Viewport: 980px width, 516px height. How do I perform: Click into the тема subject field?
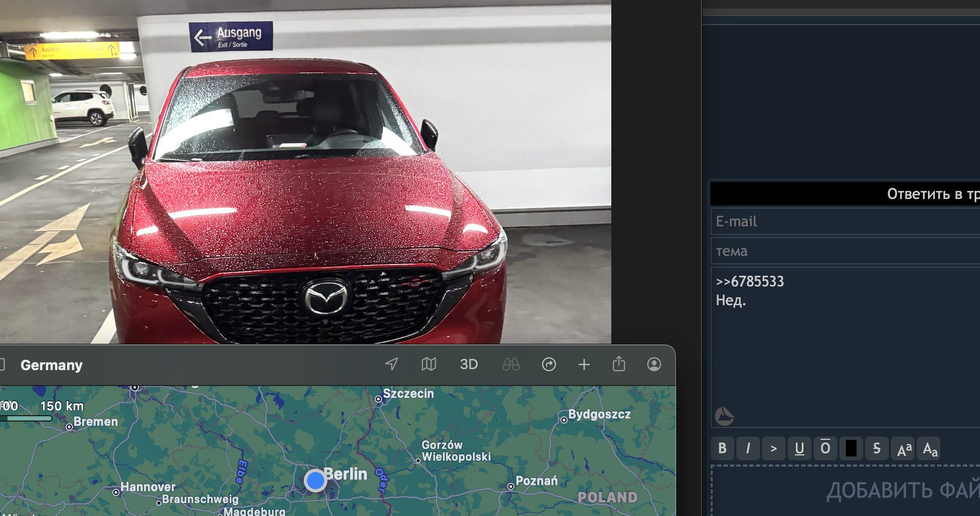[x=845, y=251]
